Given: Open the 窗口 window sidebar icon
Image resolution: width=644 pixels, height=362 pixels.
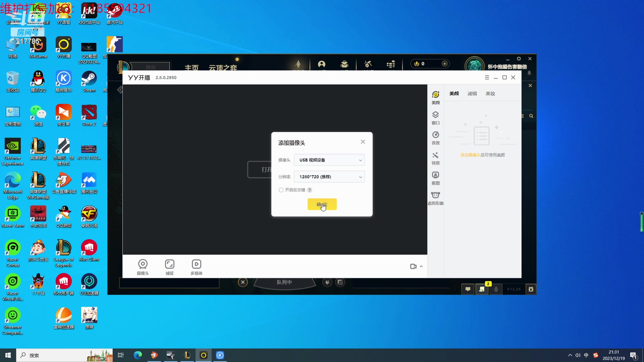Looking at the screenshot, I should click(x=435, y=118).
